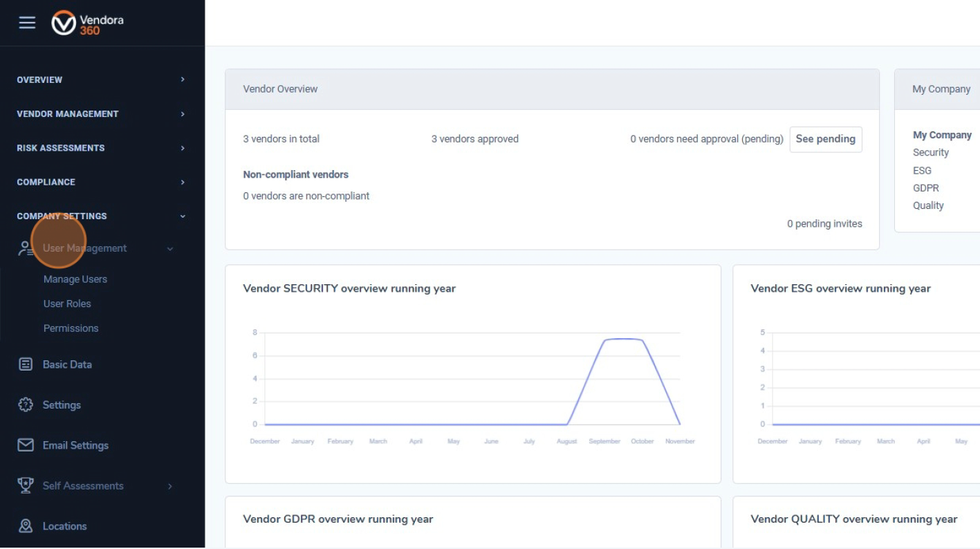Expand the Compliance chevron arrow
This screenshot has width=980, height=549.
pos(183,182)
